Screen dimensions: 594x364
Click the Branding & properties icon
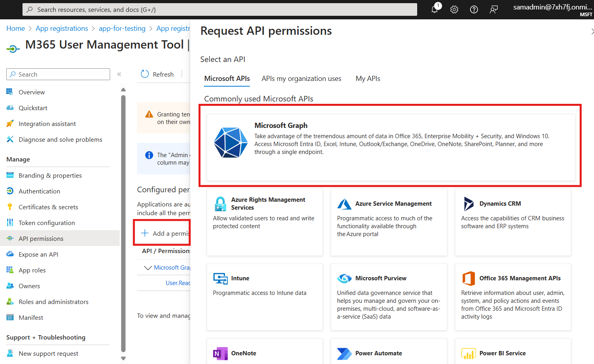coord(10,175)
